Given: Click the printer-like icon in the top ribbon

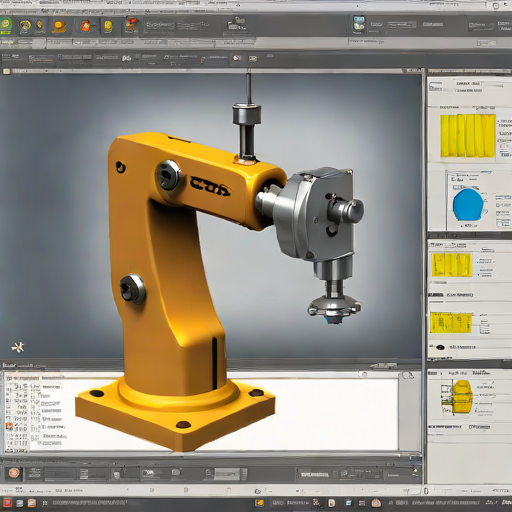Looking at the screenshot, I should pyautogui.click(x=236, y=23).
